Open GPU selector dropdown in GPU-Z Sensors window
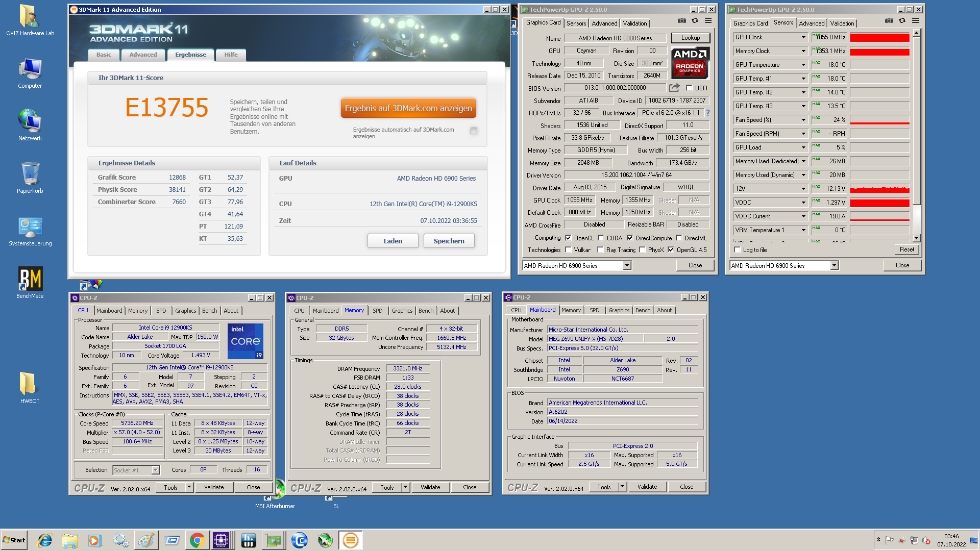 pos(834,265)
